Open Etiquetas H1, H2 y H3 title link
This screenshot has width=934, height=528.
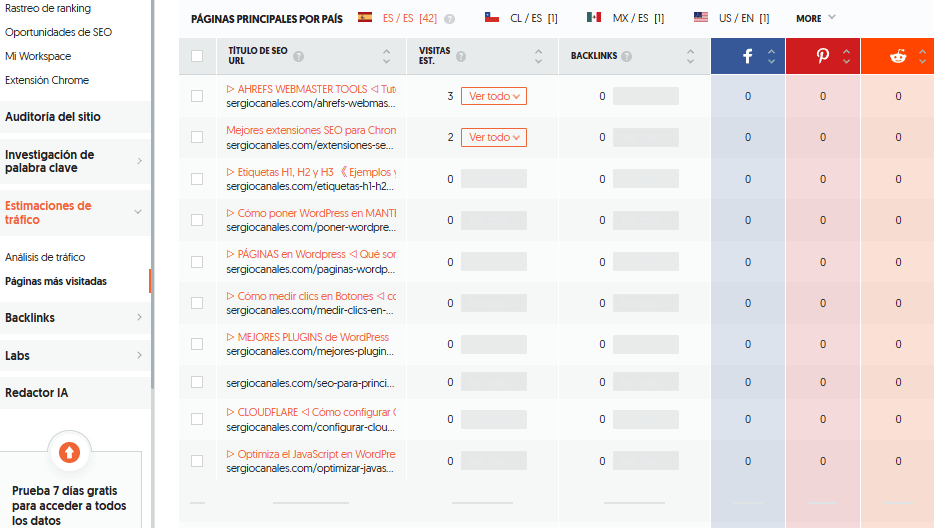click(x=311, y=172)
